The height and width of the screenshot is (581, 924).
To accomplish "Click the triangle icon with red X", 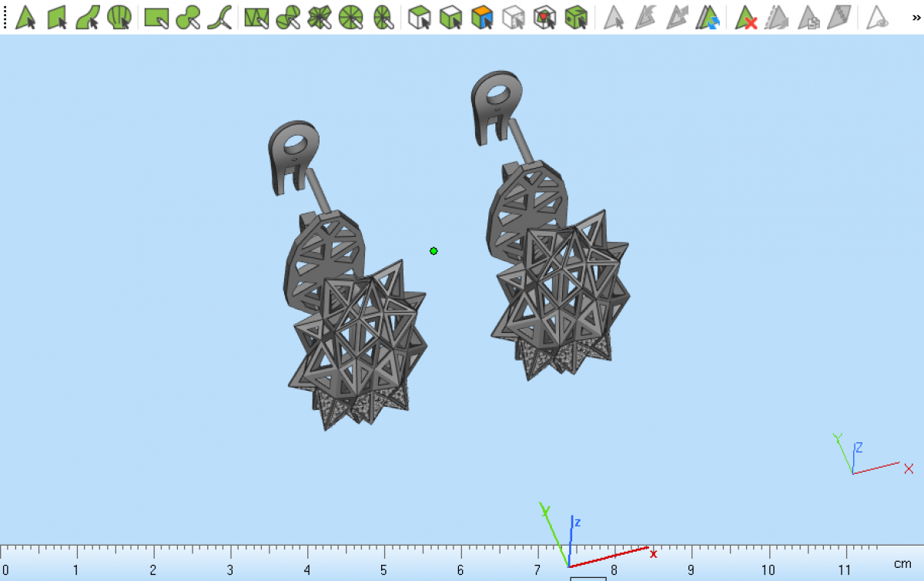I will 745,17.
